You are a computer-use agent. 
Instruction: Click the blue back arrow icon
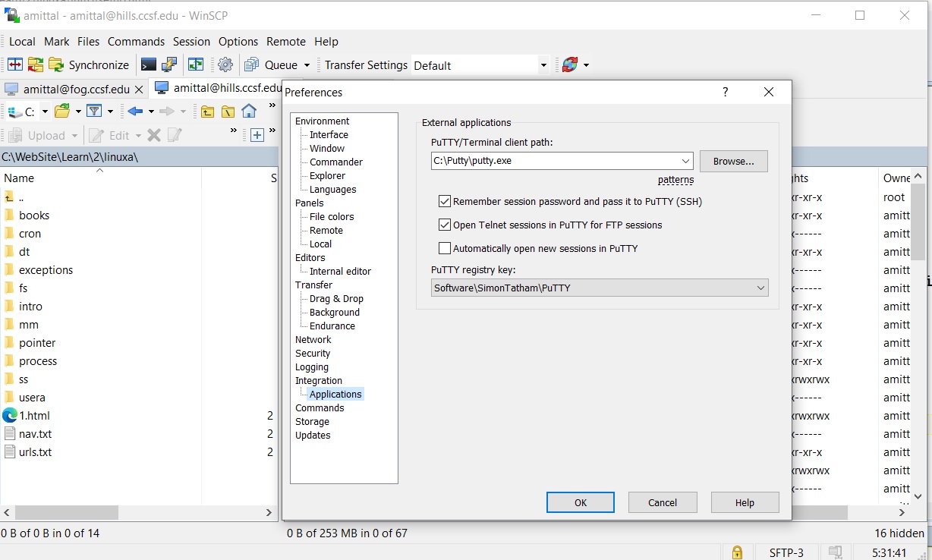pos(135,112)
